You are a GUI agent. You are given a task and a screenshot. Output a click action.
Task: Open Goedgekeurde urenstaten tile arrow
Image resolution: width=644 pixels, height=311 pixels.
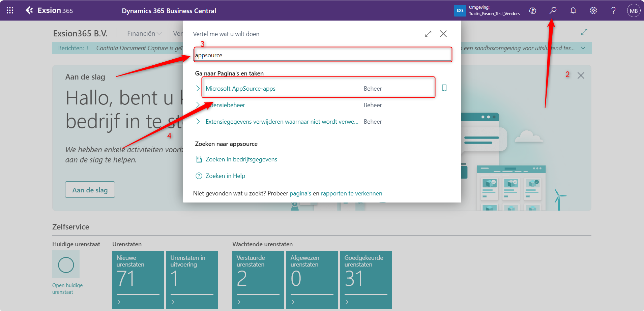click(x=347, y=302)
